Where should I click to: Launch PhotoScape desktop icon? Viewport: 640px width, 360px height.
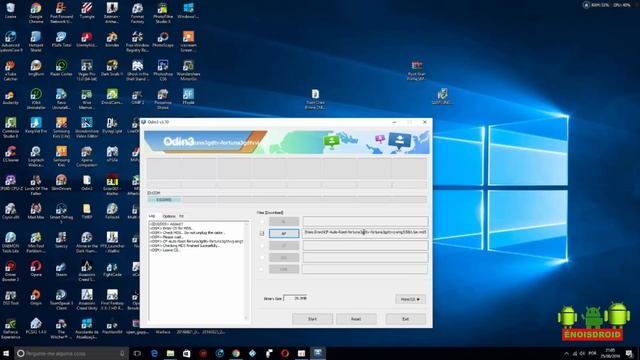[163, 40]
